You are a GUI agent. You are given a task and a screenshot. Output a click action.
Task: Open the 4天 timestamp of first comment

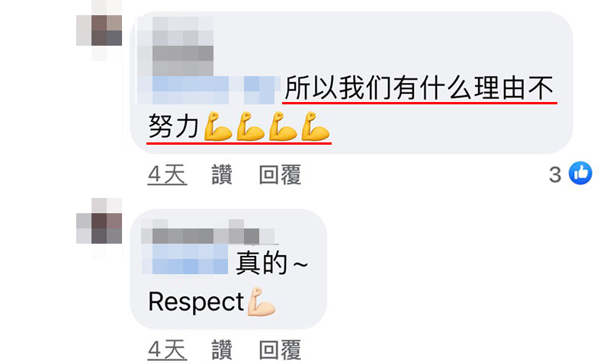167,175
